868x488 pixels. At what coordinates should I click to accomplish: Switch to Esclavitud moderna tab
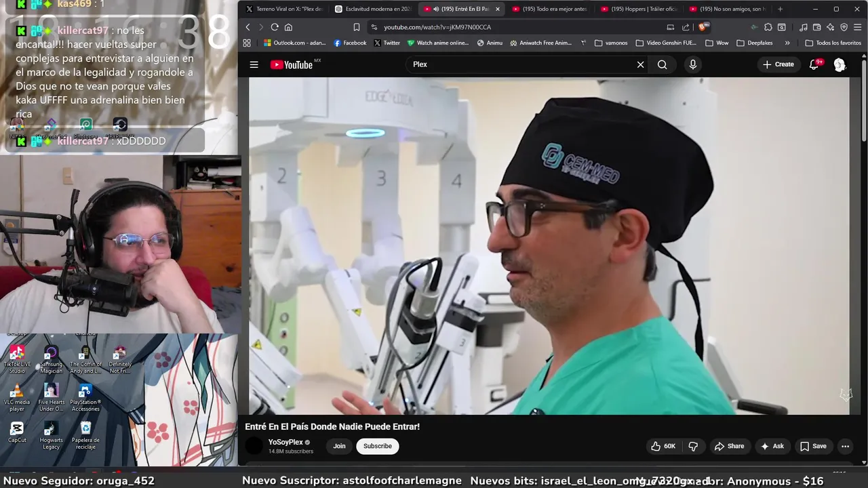click(372, 9)
